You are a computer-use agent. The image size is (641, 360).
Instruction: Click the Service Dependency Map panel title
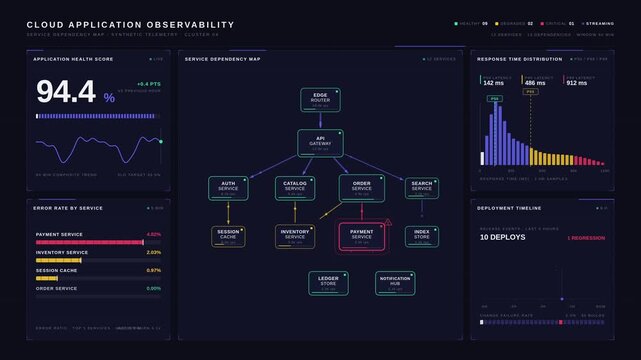point(222,59)
